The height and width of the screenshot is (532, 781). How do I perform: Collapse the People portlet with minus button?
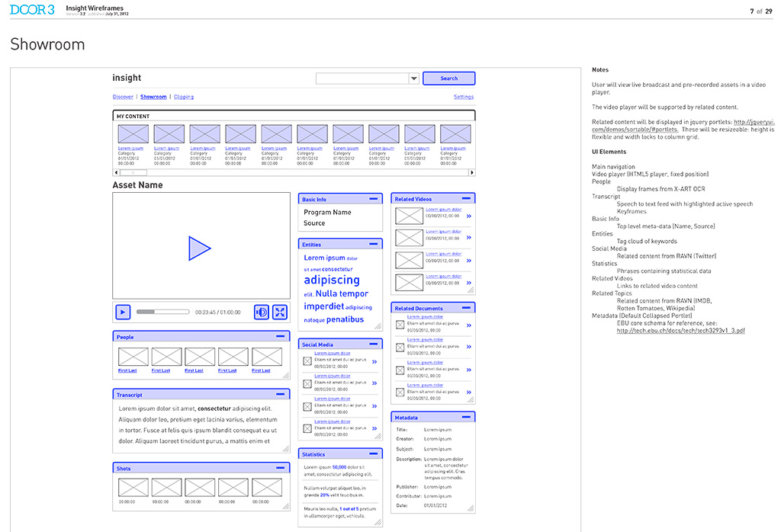[281, 336]
